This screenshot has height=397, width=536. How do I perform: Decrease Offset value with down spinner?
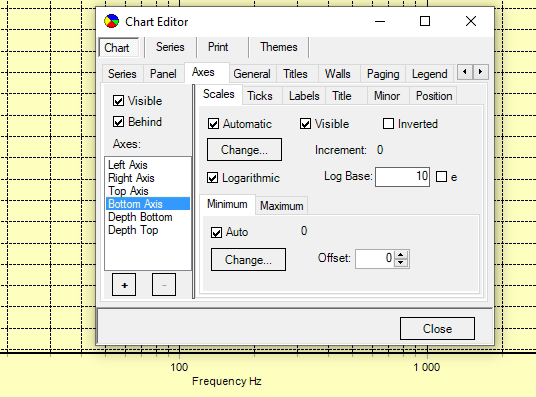[401, 263]
